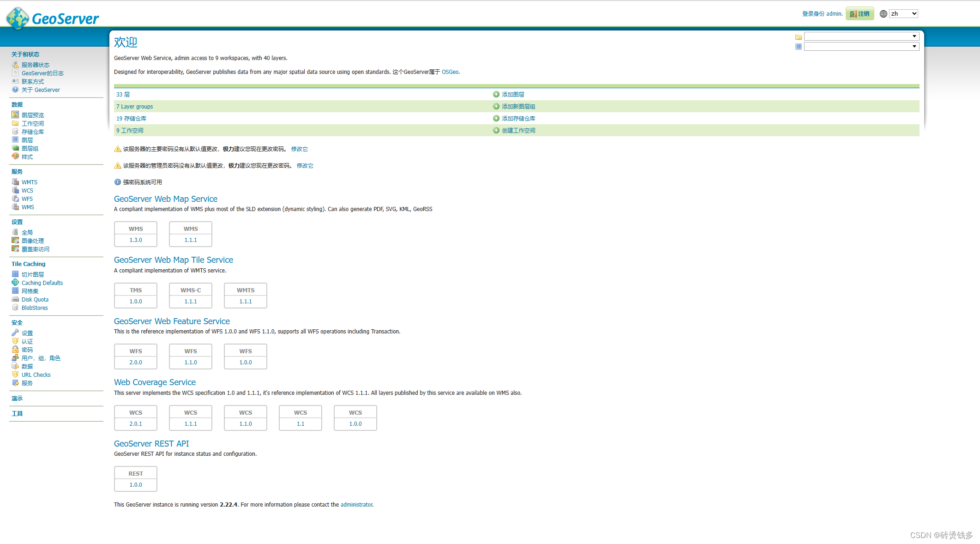Viewport: 980px width, 544px height.
Task: Click the WMS 1.3.0 capabilities link
Action: [x=136, y=240]
